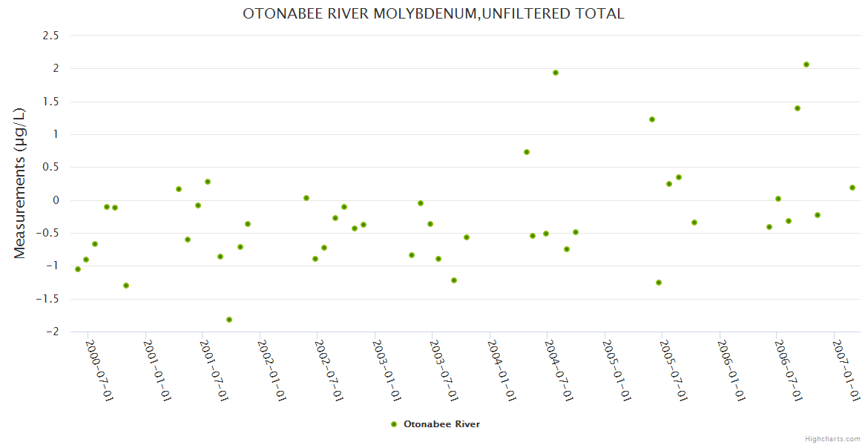868x445 pixels.
Task: Click the lowest data point near -1.8
Action: tap(229, 320)
